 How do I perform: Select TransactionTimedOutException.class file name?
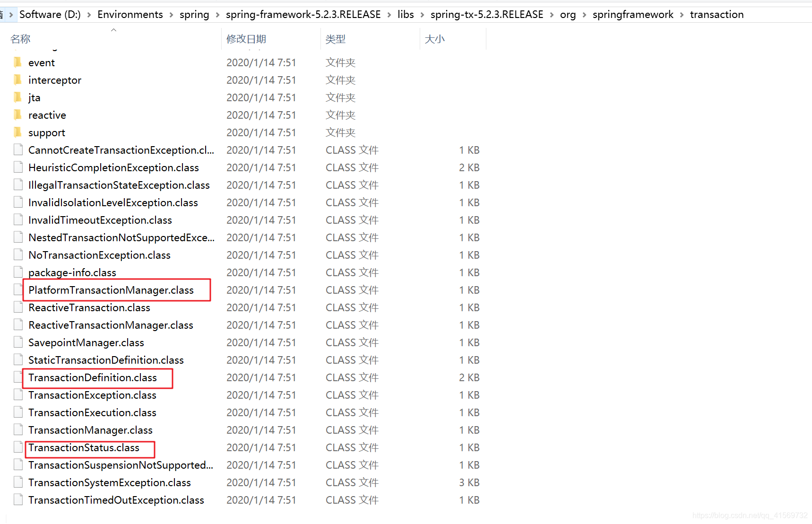coord(116,500)
